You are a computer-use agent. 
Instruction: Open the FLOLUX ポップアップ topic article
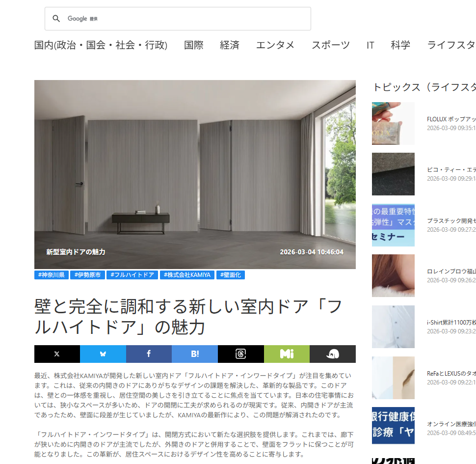(x=450, y=119)
